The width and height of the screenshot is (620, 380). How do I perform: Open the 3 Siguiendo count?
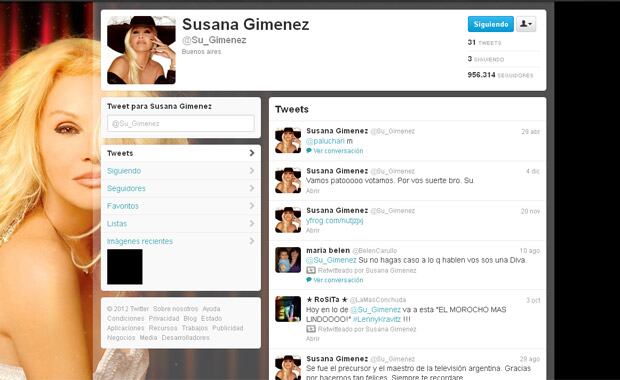(x=486, y=59)
